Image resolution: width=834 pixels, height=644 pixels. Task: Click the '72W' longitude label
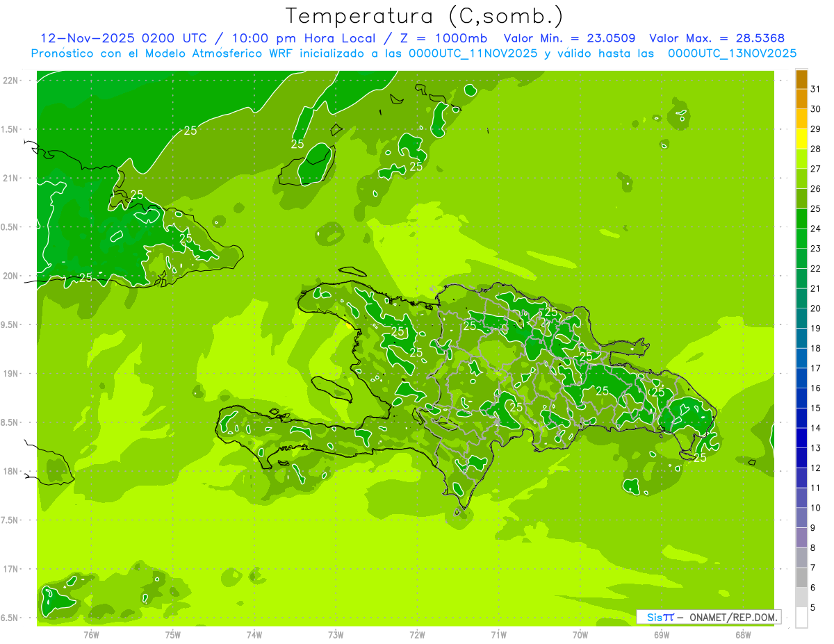point(417,634)
